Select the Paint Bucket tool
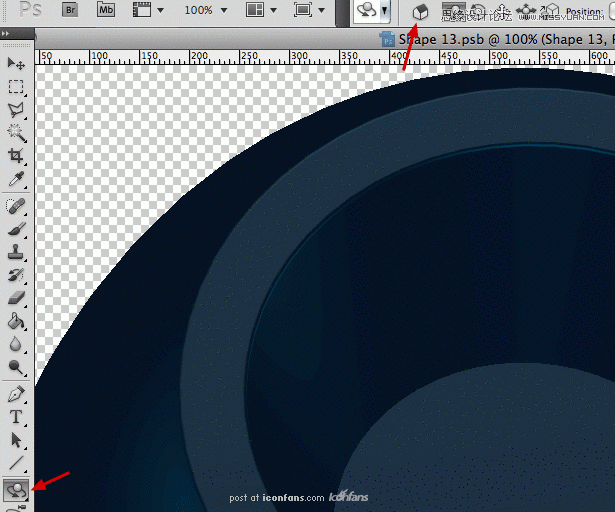Viewport: 615px width, 512px height. point(16,321)
